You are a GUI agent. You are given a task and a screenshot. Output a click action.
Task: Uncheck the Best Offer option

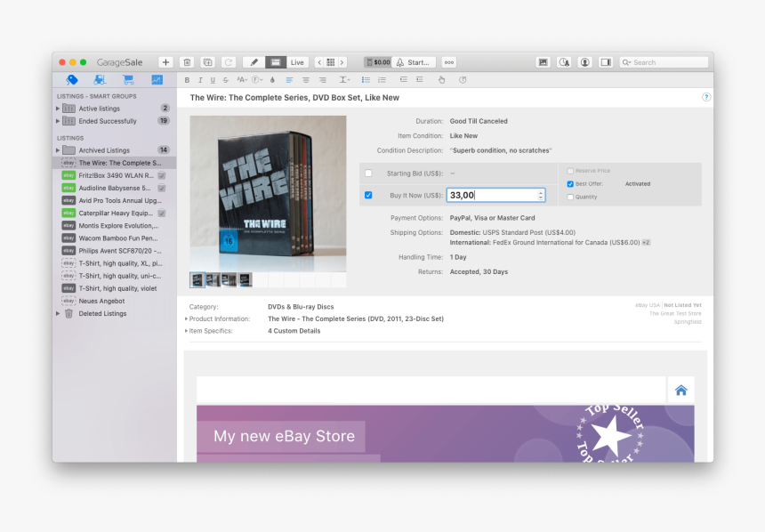point(570,184)
